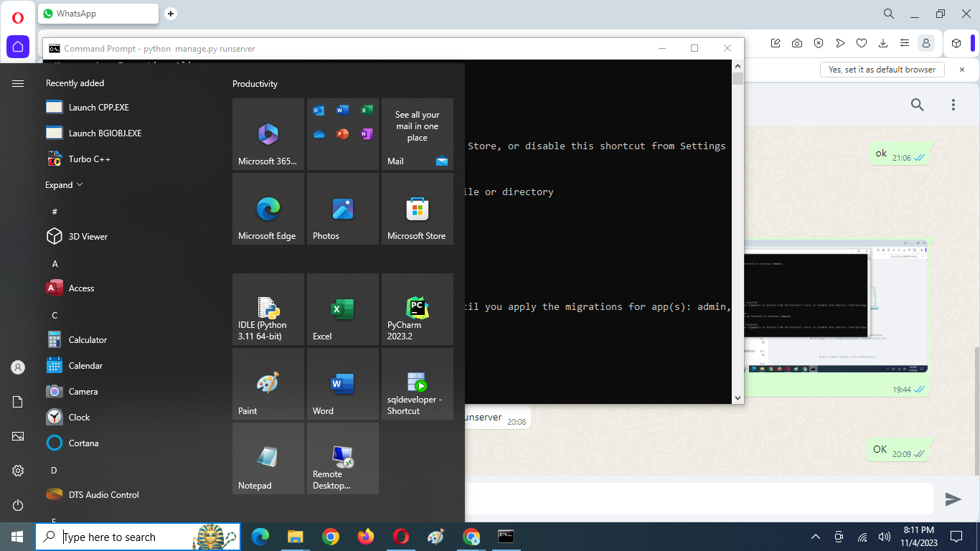The image size is (980, 551).
Task: Open WhatsApp chat options three-dot menu
Action: coord(953,105)
